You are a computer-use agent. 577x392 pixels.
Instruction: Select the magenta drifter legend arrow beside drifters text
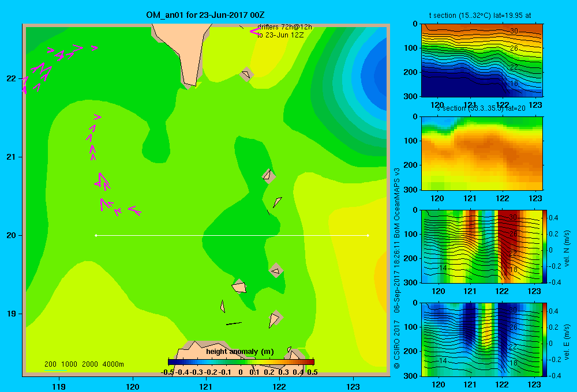[x=254, y=32]
